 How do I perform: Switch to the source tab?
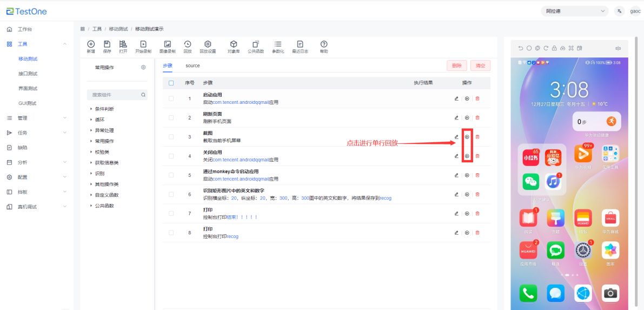click(192, 65)
